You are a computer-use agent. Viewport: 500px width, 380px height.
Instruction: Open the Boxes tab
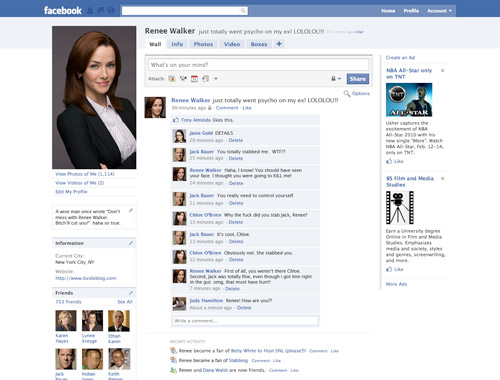click(x=259, y=44)
